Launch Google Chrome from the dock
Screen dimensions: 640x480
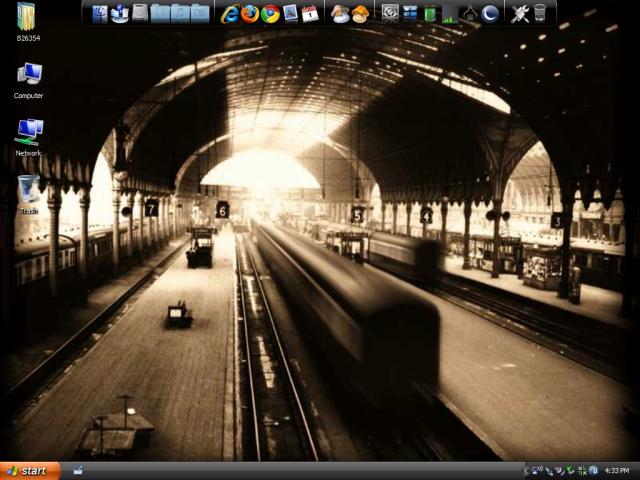(x=270, y=14)
